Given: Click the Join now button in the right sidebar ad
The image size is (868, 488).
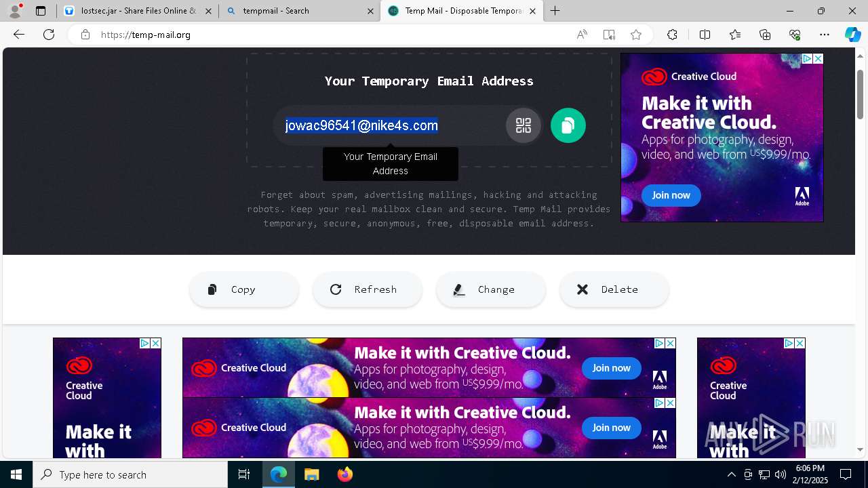Looking at the screenshot, I should coord(671,195).
